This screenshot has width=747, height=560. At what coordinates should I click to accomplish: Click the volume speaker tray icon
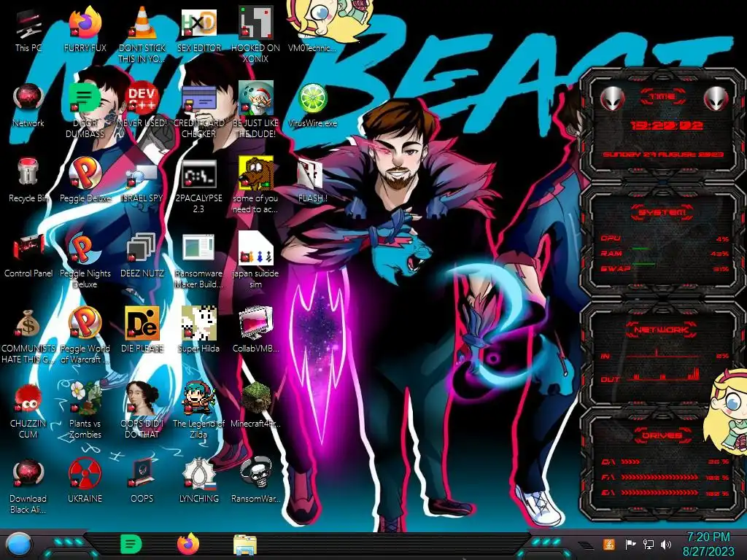[x=665, y=544]
